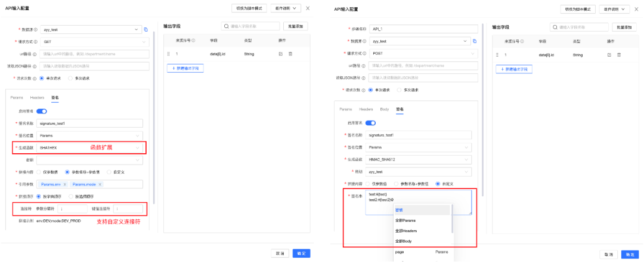
Task: Choose 密钥 from suggestion list
Action: point(422,210)
